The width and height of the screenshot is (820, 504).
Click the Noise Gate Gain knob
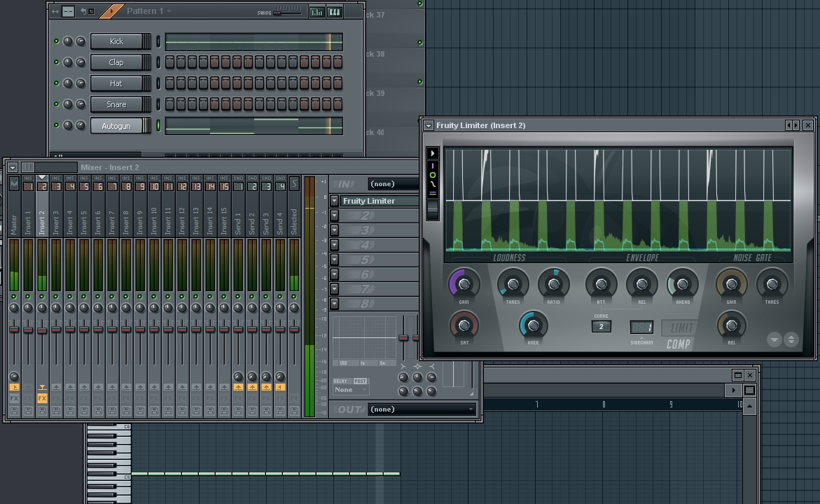click(731, 284)
